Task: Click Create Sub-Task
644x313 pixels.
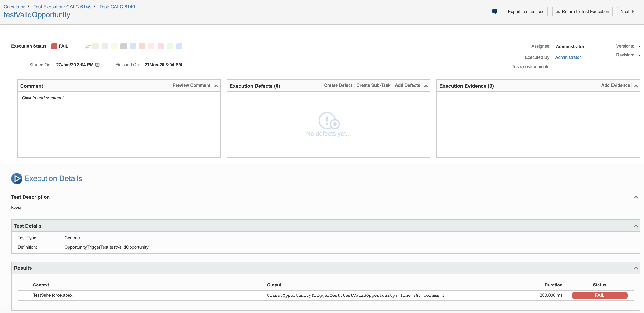Action: (373, 85)
